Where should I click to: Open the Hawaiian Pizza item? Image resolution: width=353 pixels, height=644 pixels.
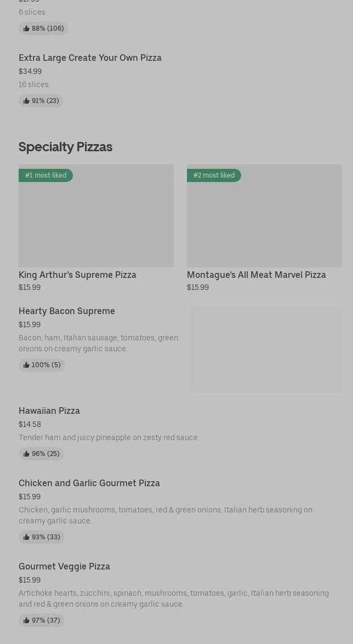tap(49, 411)
